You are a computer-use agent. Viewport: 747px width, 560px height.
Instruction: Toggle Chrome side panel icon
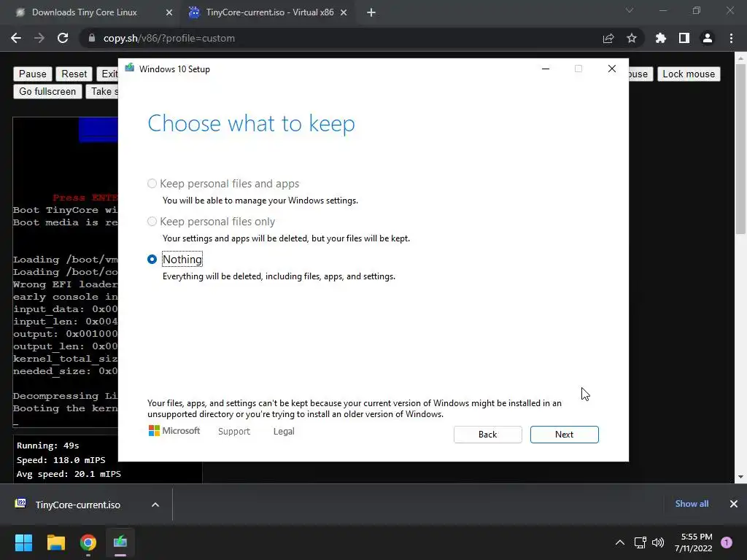684,38
